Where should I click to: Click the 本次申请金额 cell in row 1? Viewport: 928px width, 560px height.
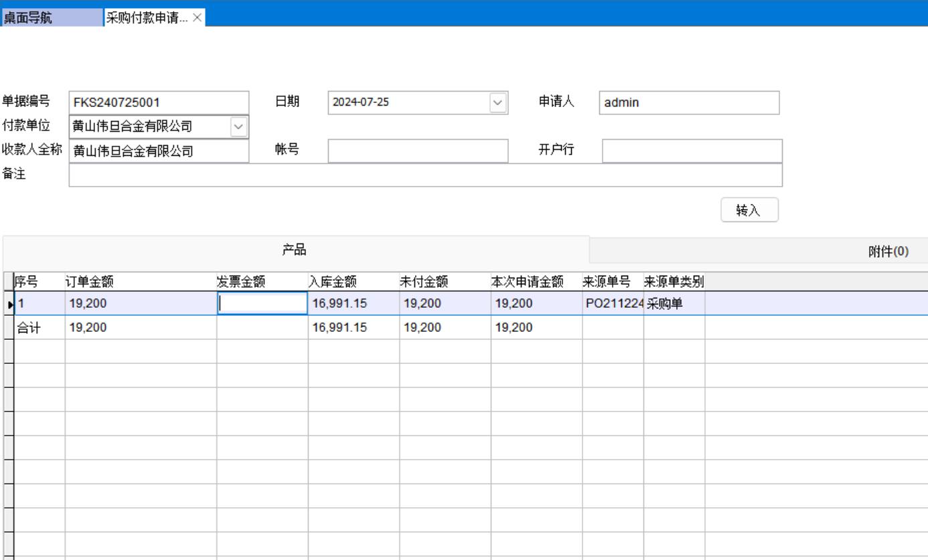[x=536, y=304]
